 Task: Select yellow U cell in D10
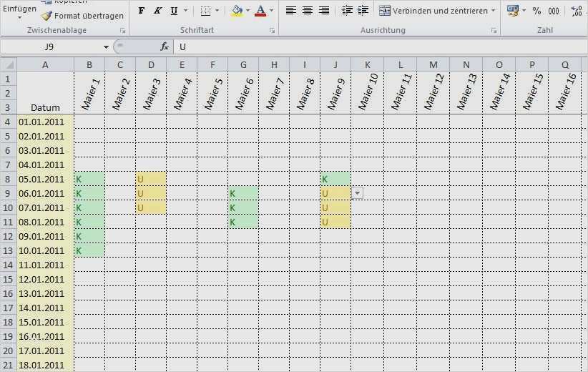pos(151,207)
